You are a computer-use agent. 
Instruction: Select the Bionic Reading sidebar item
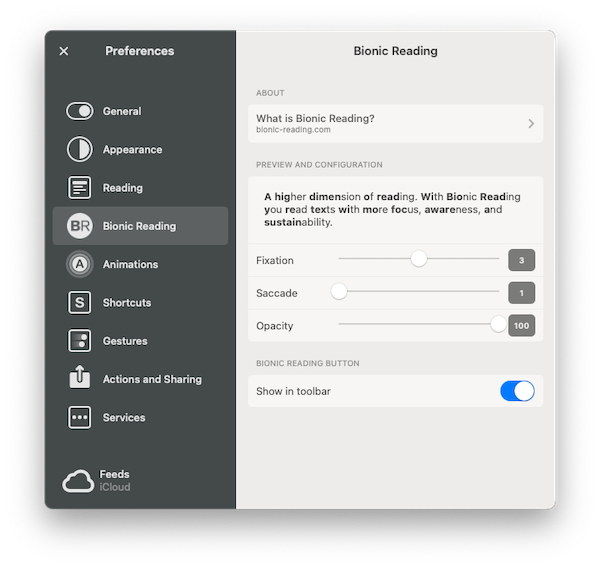[x=140, y=226]
